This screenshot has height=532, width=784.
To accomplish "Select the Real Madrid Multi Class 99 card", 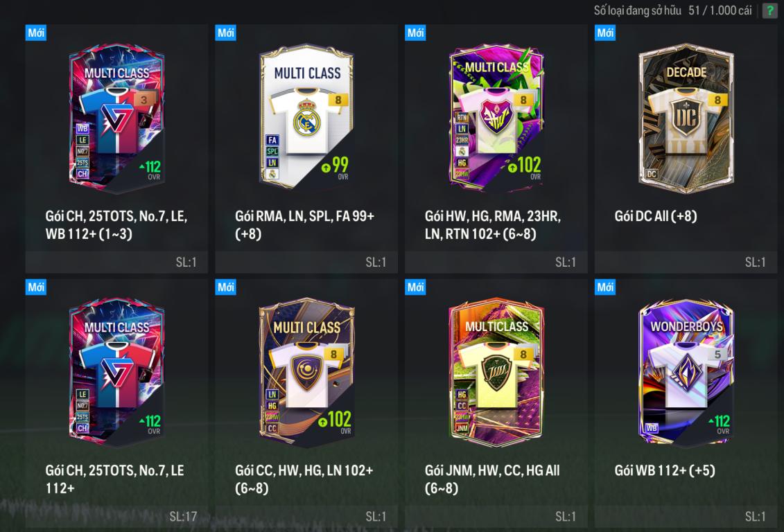I will [306, 116].
